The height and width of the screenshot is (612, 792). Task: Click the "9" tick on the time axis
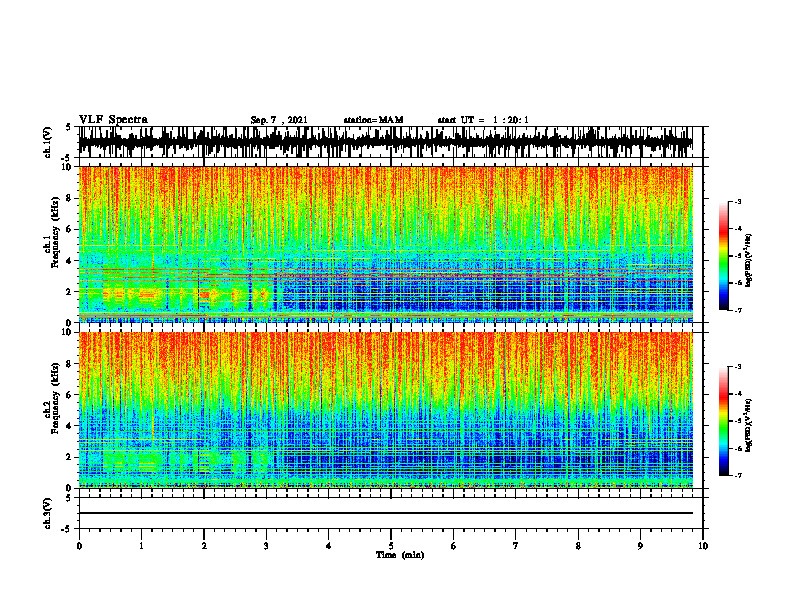[640, 546]
